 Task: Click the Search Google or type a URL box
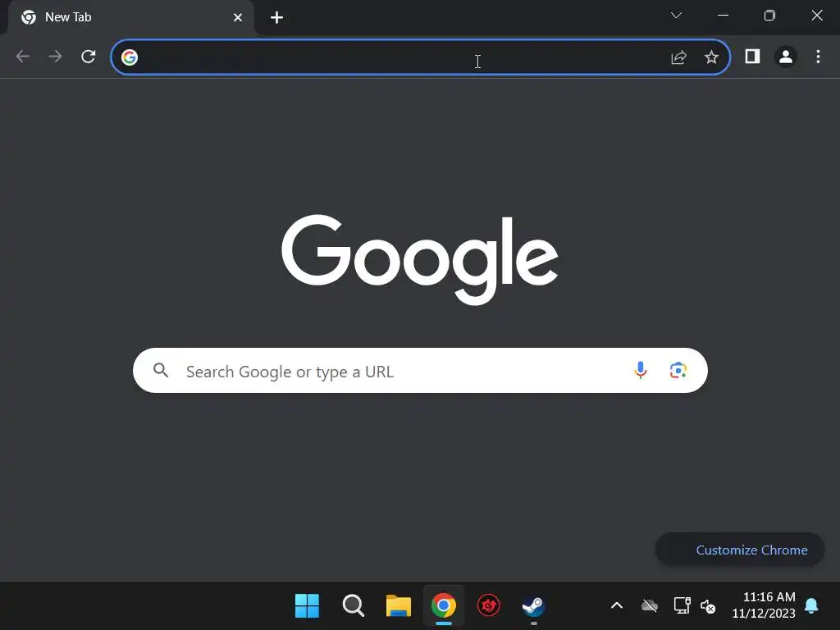coord(420,370)
